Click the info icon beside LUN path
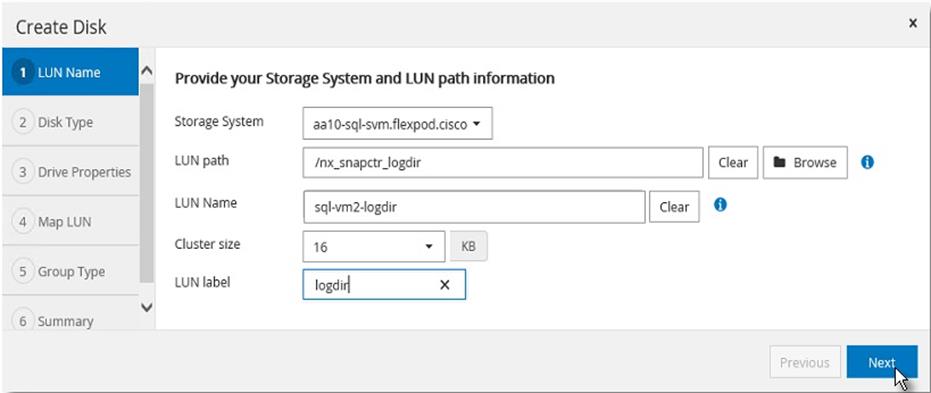Image resolution: width=931 pixels, height=393 pixels. click(867, 163)
